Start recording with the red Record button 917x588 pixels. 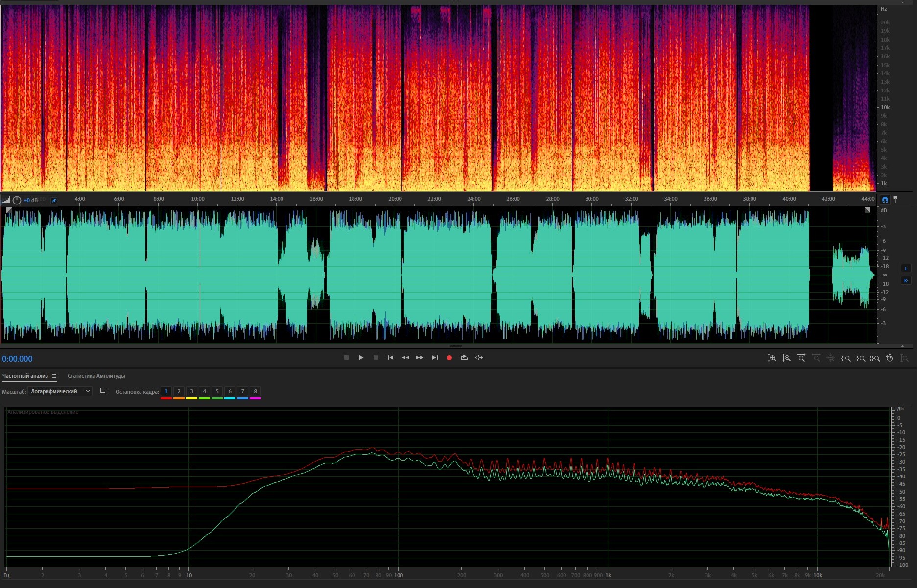[449, 358]
